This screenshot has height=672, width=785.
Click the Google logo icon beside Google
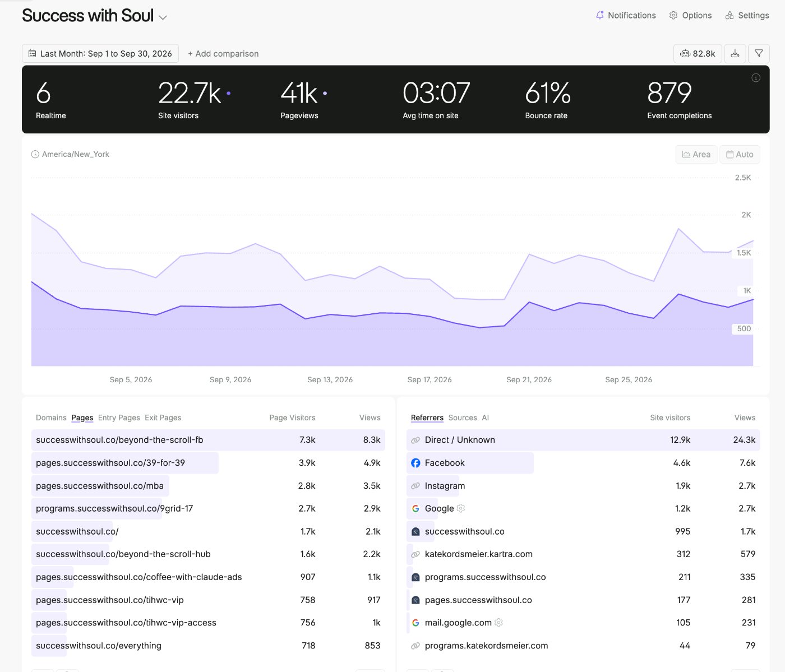[x=415, y=508]
